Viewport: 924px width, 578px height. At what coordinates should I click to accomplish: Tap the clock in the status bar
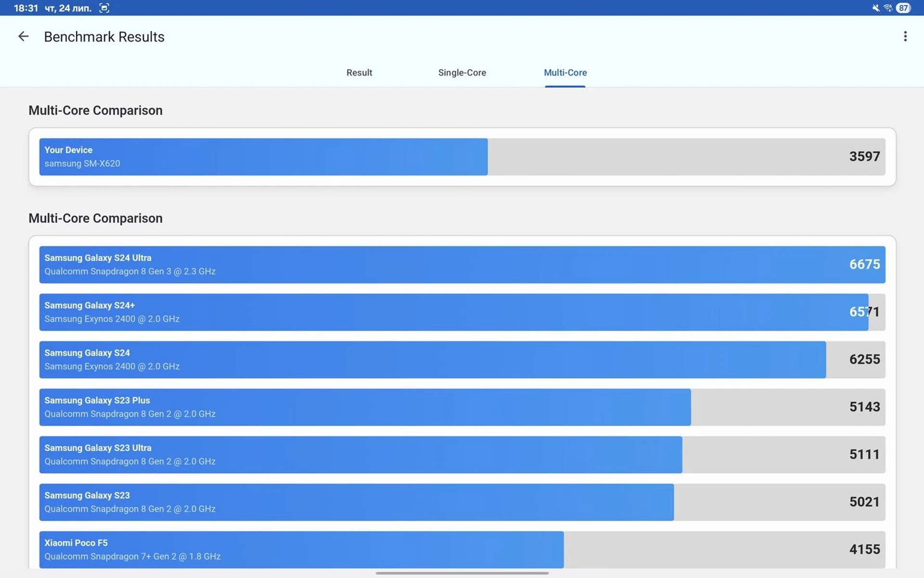26,8
